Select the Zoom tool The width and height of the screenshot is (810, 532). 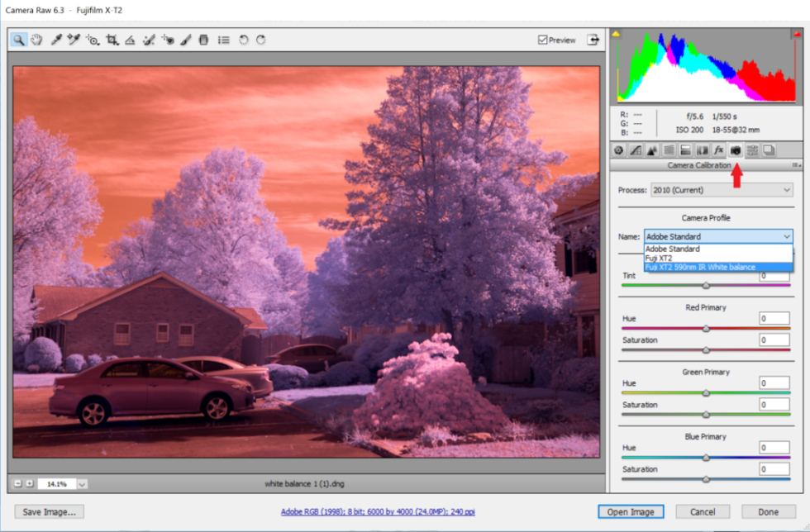[18, 40]
